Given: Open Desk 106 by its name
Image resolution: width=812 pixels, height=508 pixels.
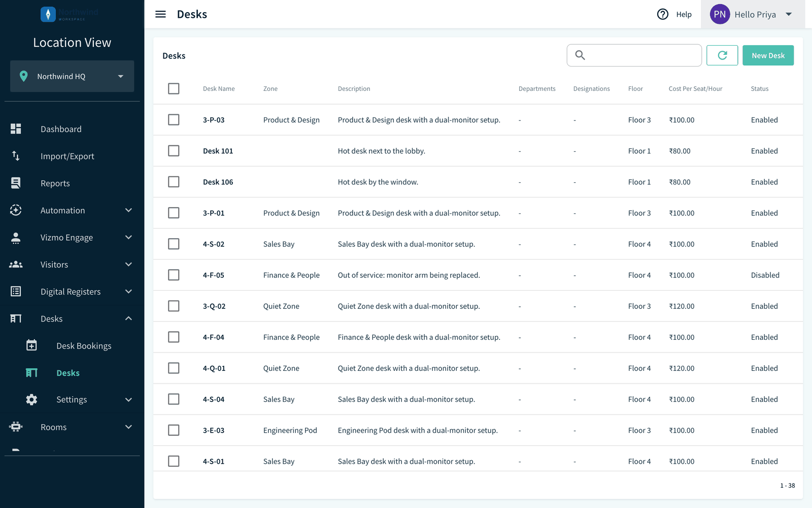Looking at the screenshot, I should [218, 182].
